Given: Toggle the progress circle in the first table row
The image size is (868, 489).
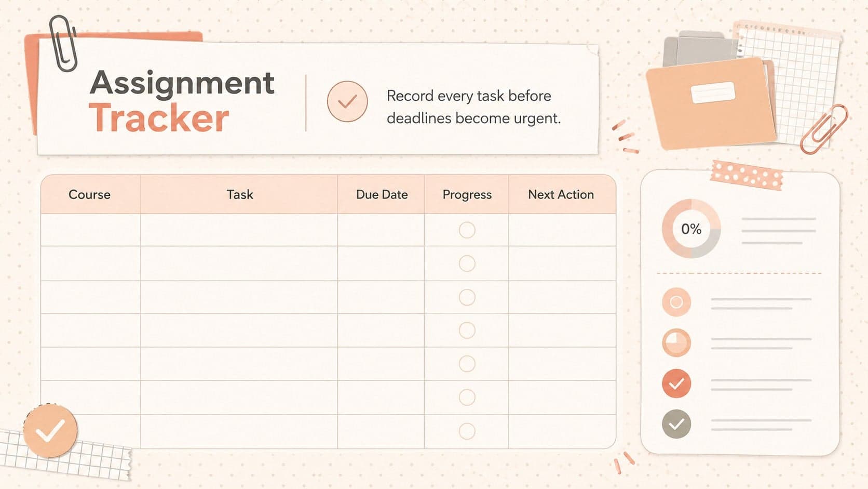Looking at the screenshot, I should 467,230.
